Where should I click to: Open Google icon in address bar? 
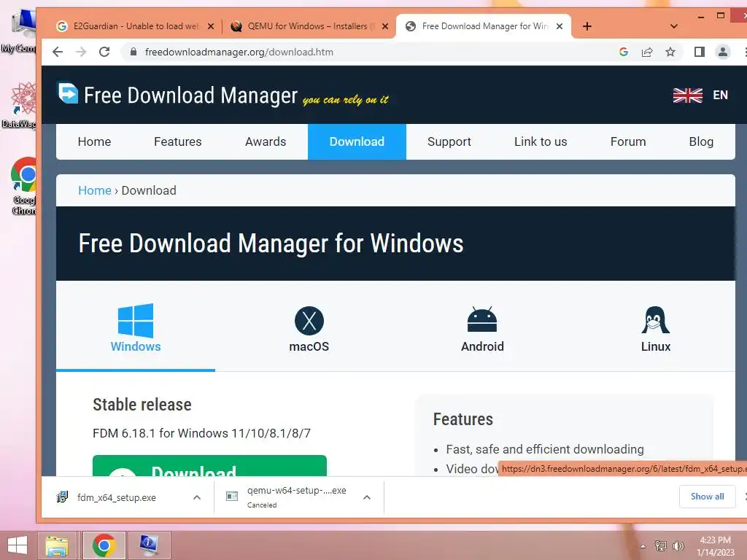click(x=624, y=52)
